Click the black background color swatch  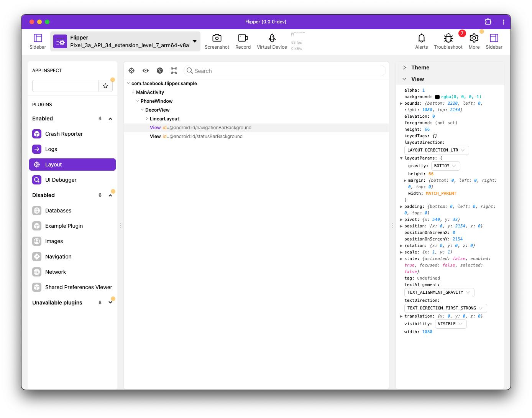coord(437,97)
